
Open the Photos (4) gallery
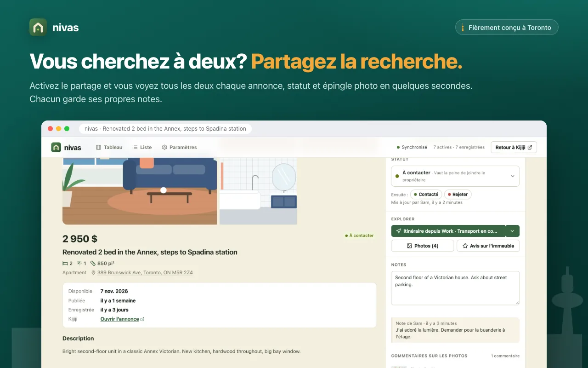[x=423, y=246]
